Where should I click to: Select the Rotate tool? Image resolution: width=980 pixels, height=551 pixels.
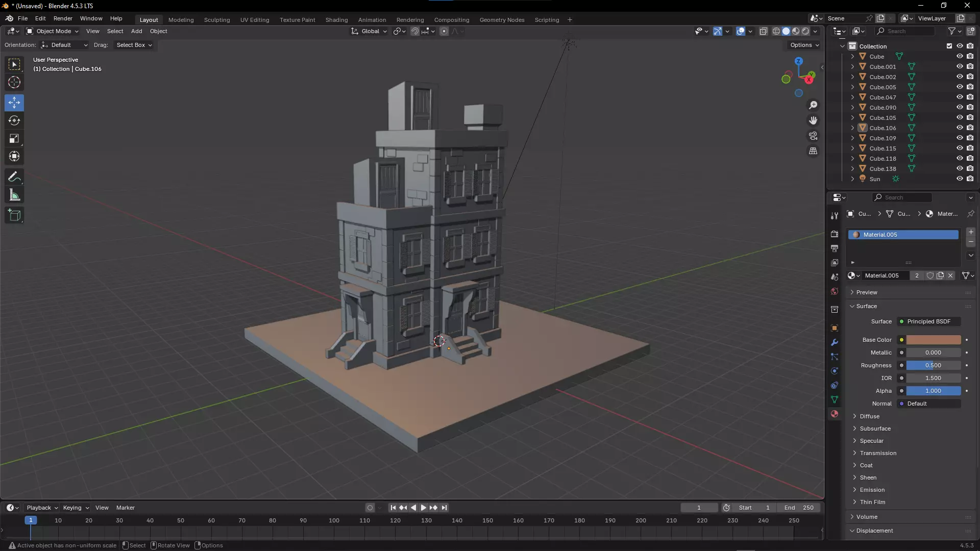[x=14, y=120]
